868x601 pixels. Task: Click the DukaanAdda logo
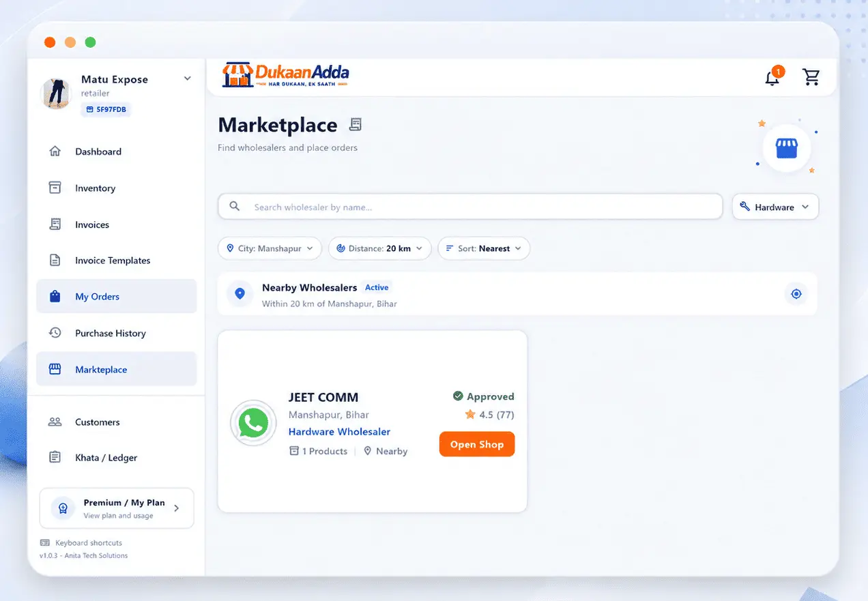coord(286,75)
